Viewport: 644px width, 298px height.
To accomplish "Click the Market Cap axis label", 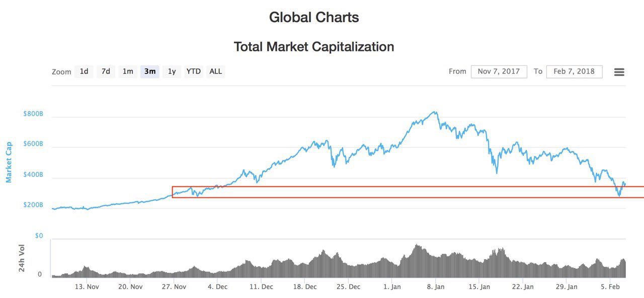I will [9, 161].
